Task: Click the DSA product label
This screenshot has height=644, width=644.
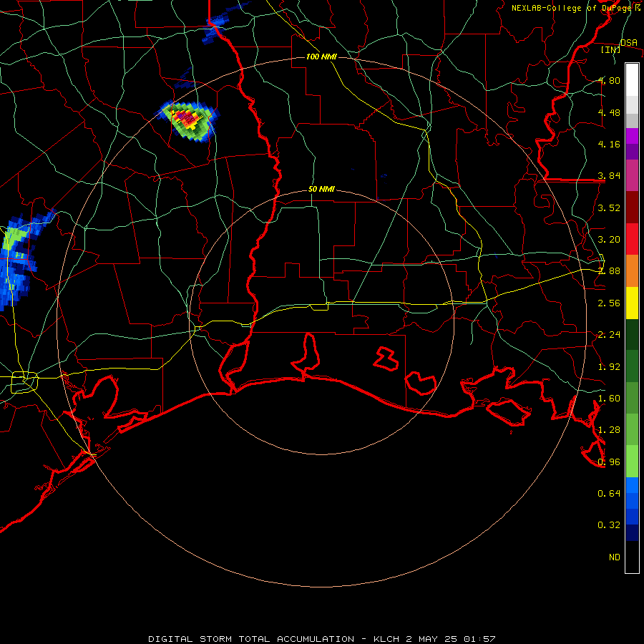Action: pyautogui.click(x=629, y=43)
